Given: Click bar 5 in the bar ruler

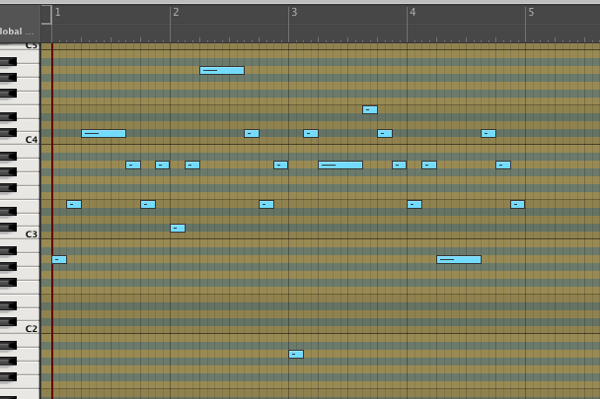Looking at the screenshot, I should (x=531, y=12).
